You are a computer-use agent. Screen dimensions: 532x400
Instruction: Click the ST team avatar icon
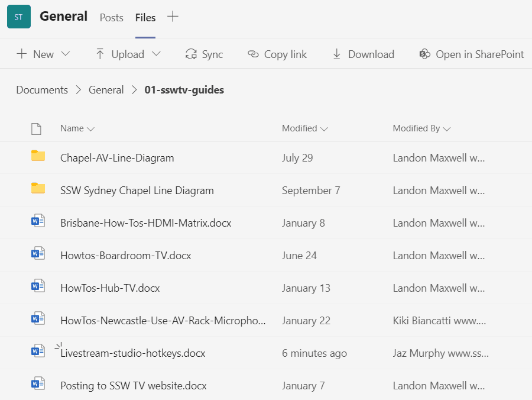point(19,17)
